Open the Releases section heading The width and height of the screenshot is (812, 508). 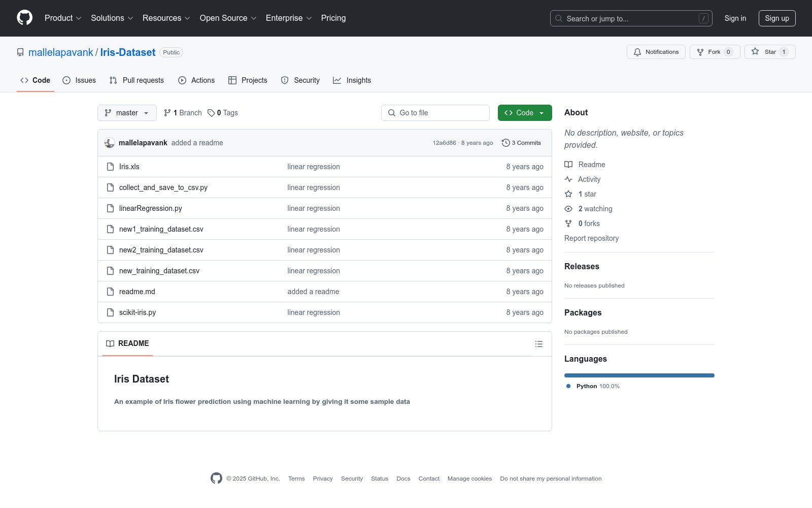582,267
